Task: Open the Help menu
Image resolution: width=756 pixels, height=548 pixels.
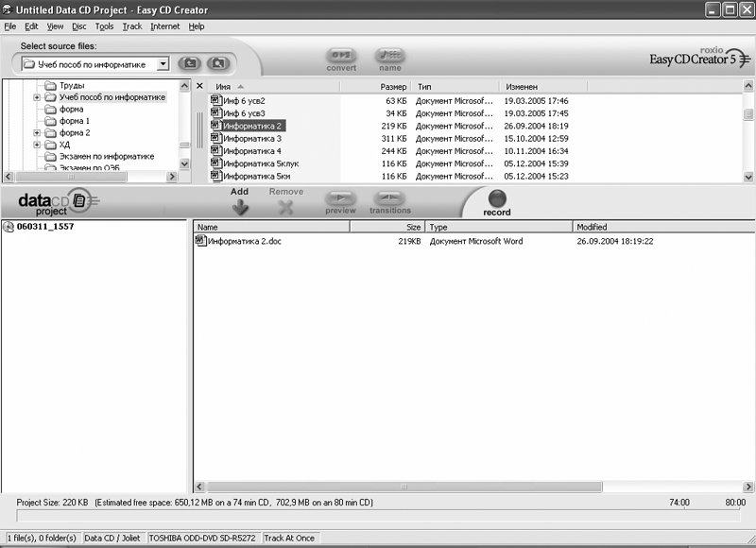Action: point(197,26)
